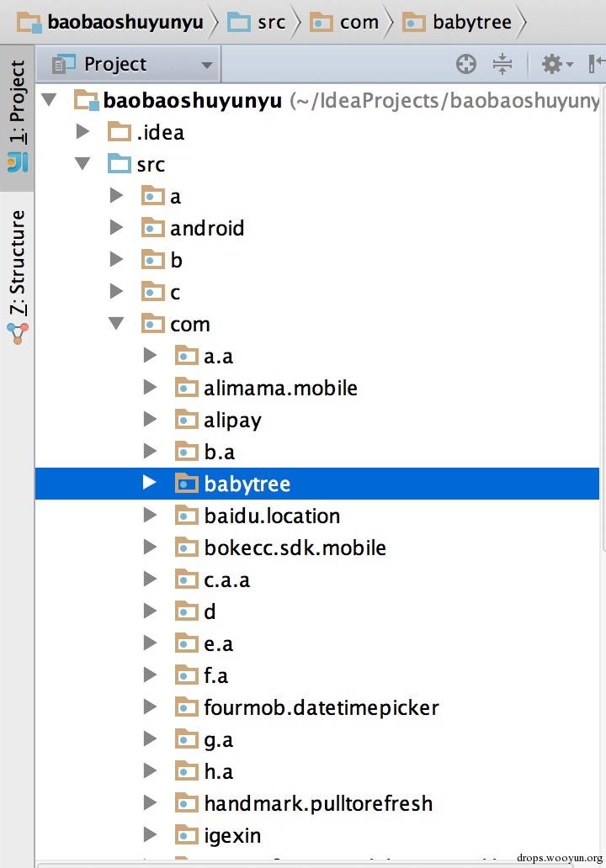Collapse the com package arrow
Screen dimensions: 606x868
pyautogui.click(x=116, y=323)
